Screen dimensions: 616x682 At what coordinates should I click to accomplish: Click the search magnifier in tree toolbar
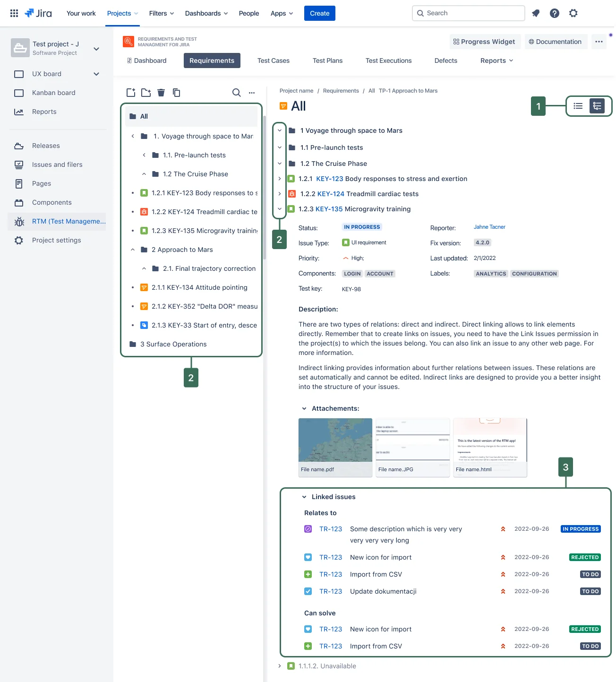click(237, 93)
